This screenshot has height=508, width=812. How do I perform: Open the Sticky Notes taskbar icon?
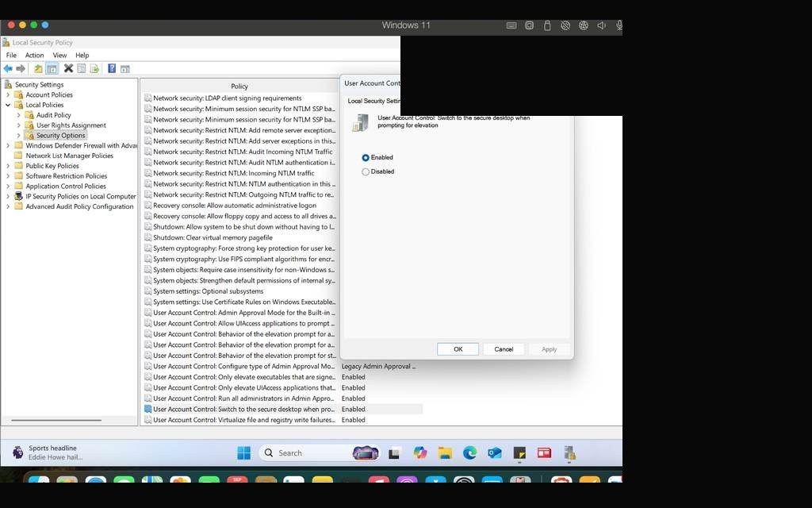click(x=519, y=453)
